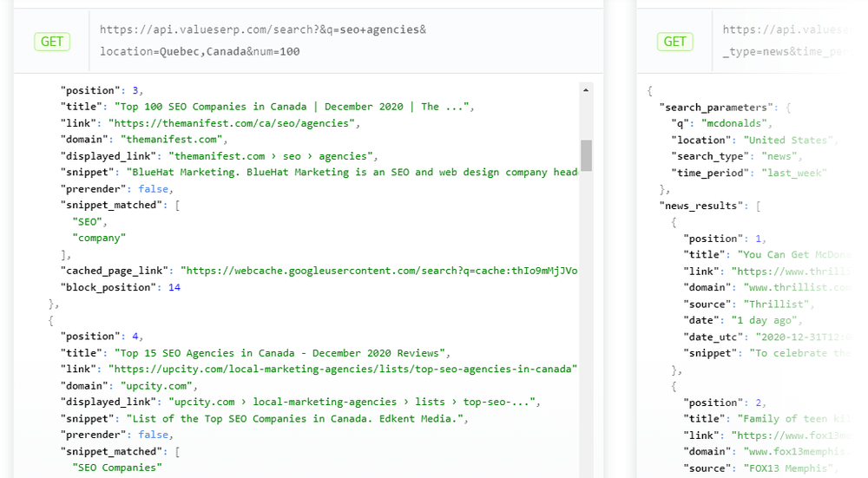Click the BlueHat Marketing snippet text
Viewport: 868px width, 478px height.
[352, 172]
